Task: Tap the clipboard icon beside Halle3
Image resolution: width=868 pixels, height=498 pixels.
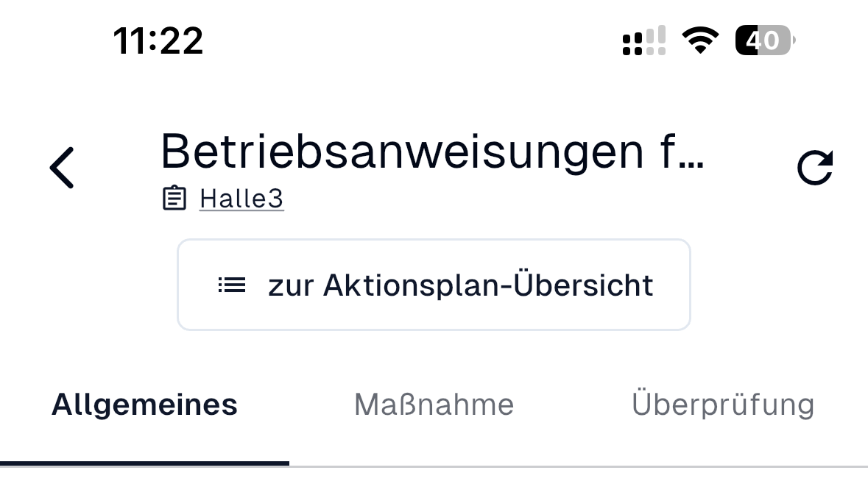Action: click(x=174, y=198)
